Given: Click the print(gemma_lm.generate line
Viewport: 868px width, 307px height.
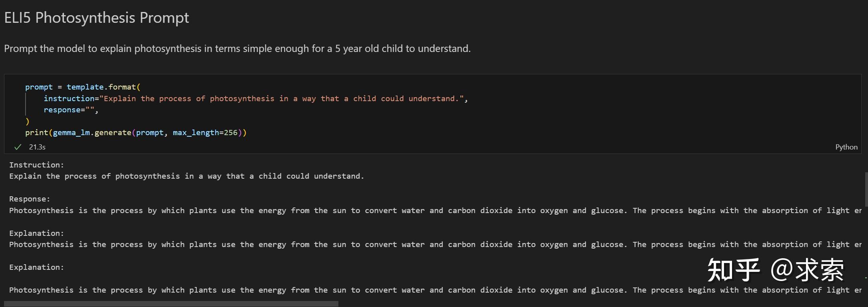Looking at the screenshot, I should point(136,133).
